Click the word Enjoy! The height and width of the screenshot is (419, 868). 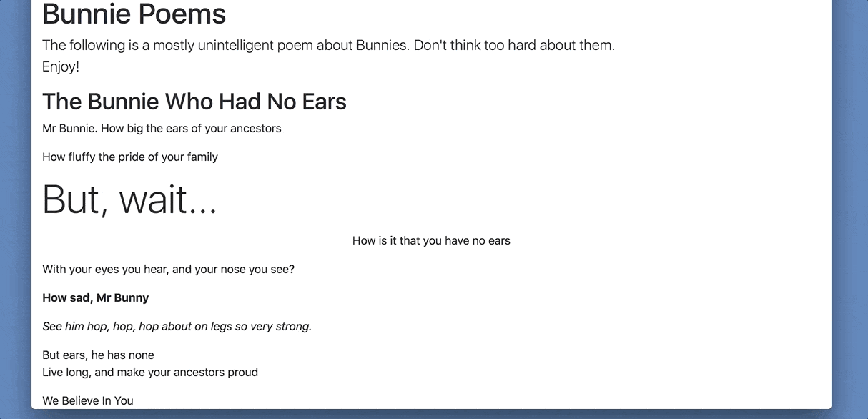point(61,67)
